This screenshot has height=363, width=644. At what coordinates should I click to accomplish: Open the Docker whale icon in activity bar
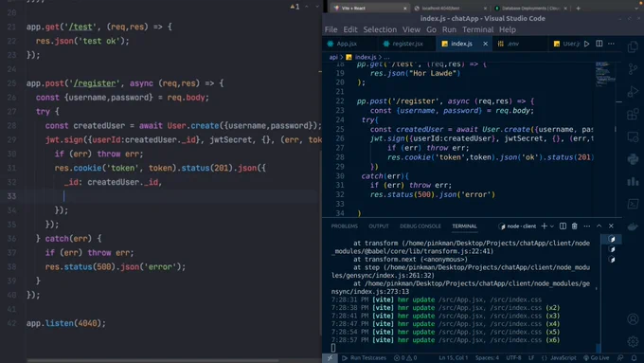(633, 226)
